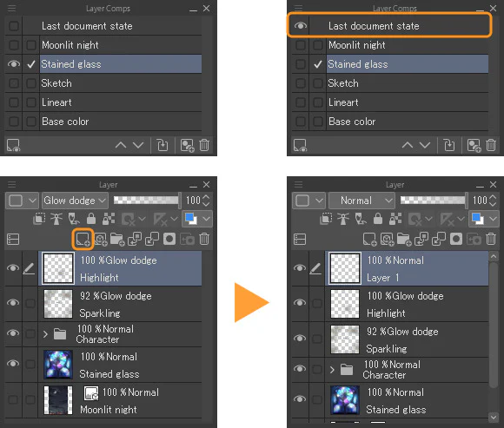This screenshot has height=428, width=504.
Task: Click Stained glass layer thumbnail in left Layer panel
Action: pyautogui.click(x=58, y=365)
